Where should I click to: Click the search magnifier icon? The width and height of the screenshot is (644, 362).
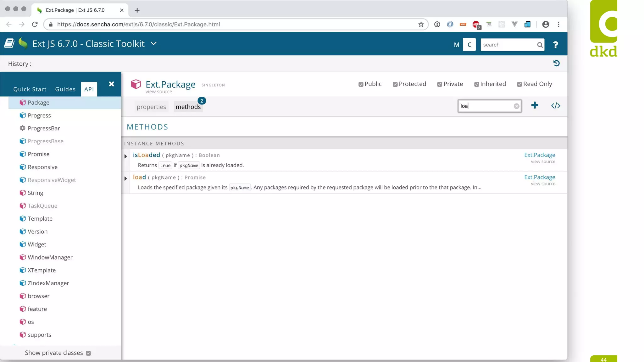540,45
